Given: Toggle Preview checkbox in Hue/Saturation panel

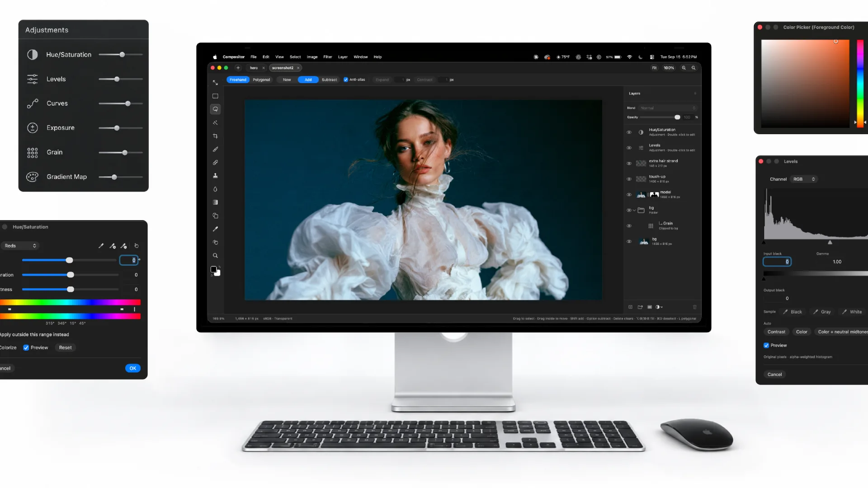Looking at the screenshot, I should (26, 348).
